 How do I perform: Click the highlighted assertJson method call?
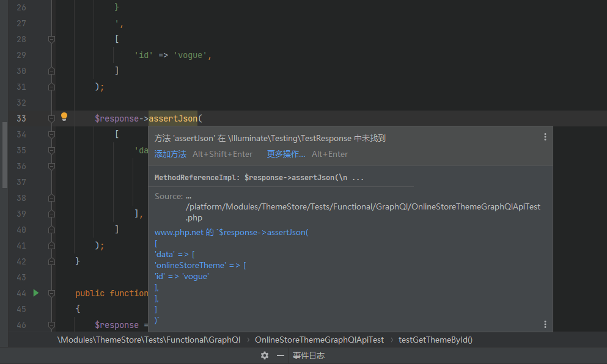(173, 118)
